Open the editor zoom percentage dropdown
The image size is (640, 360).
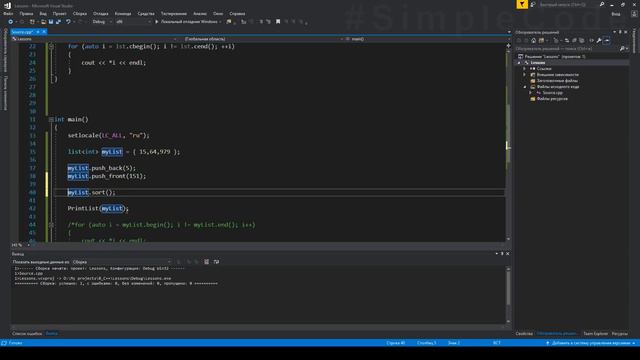click(x=20, y=245)
